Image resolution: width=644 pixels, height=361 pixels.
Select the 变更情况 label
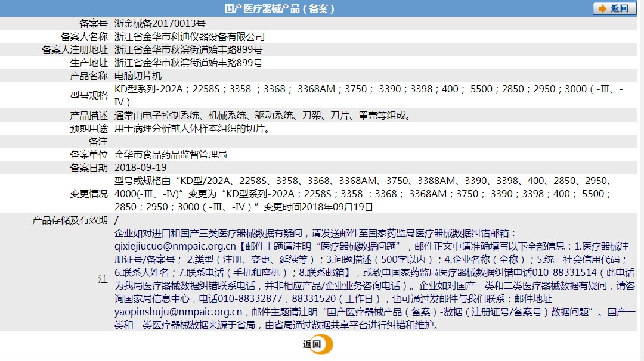coord(89,194)
